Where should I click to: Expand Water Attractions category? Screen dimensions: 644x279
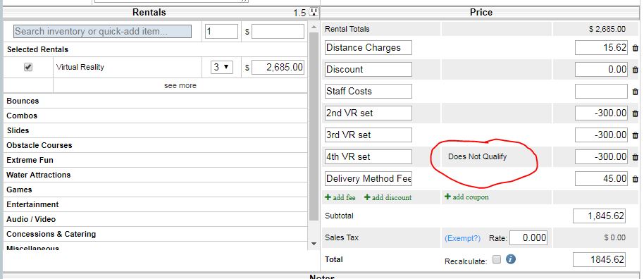tap(155, 175)
